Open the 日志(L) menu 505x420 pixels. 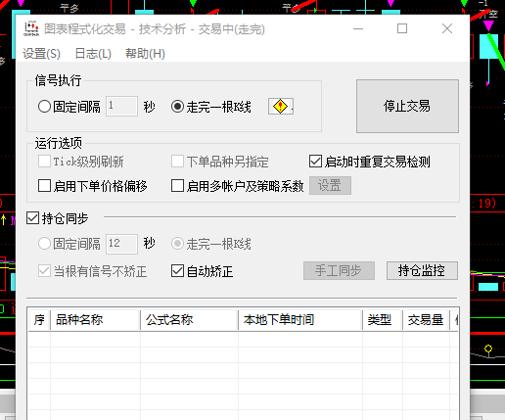[93, 54]
